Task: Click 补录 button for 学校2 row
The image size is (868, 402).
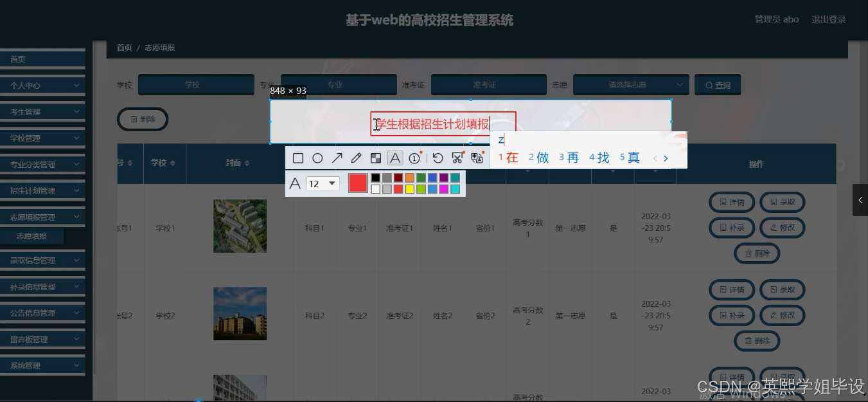Action: point(732,315)
